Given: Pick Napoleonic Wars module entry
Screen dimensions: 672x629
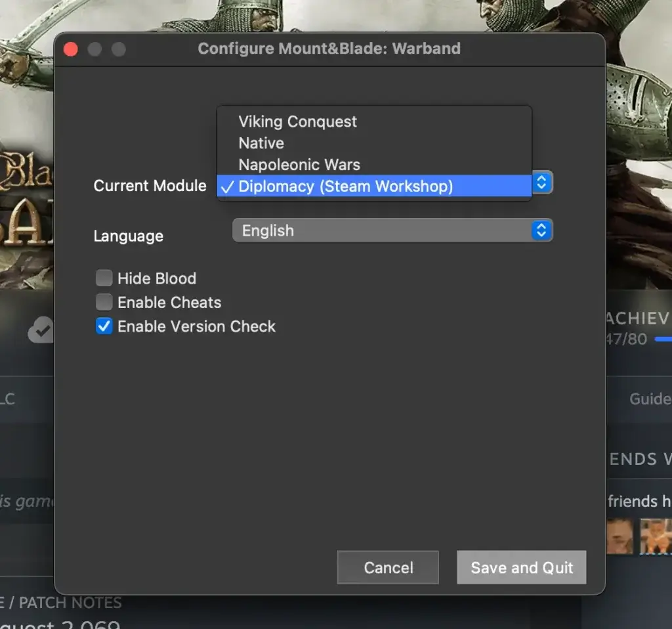Looking at the screenshot, I should pyautogui.click(x=374, y=165).
